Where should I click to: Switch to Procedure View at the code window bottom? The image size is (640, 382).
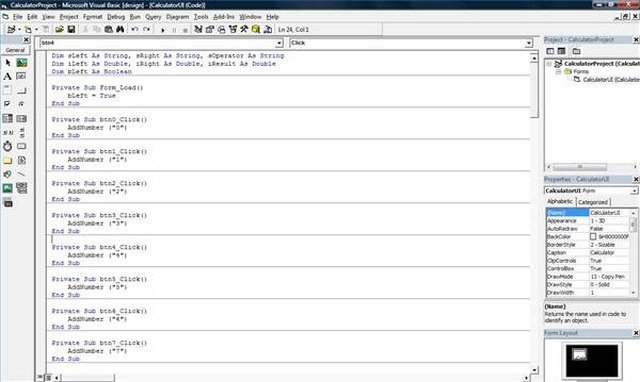(40, 377)
